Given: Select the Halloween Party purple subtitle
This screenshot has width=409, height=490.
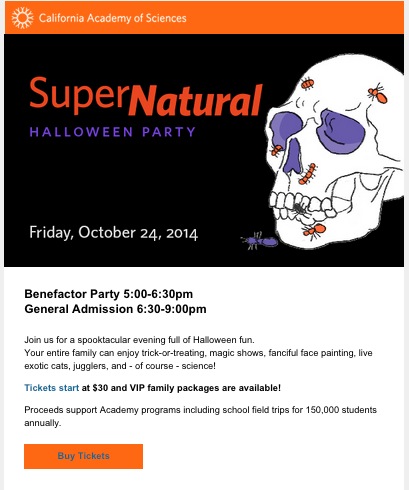Looking at the screenshot, I should coord(113,132).
